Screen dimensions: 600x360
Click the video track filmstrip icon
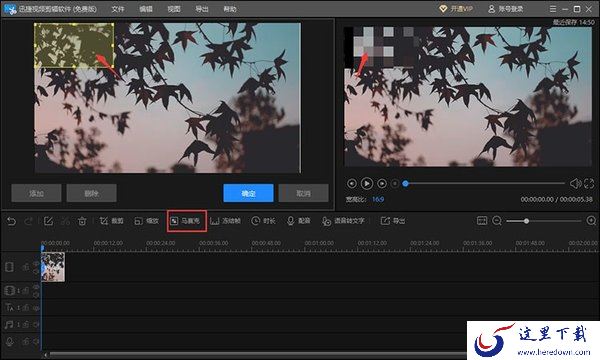9,267
